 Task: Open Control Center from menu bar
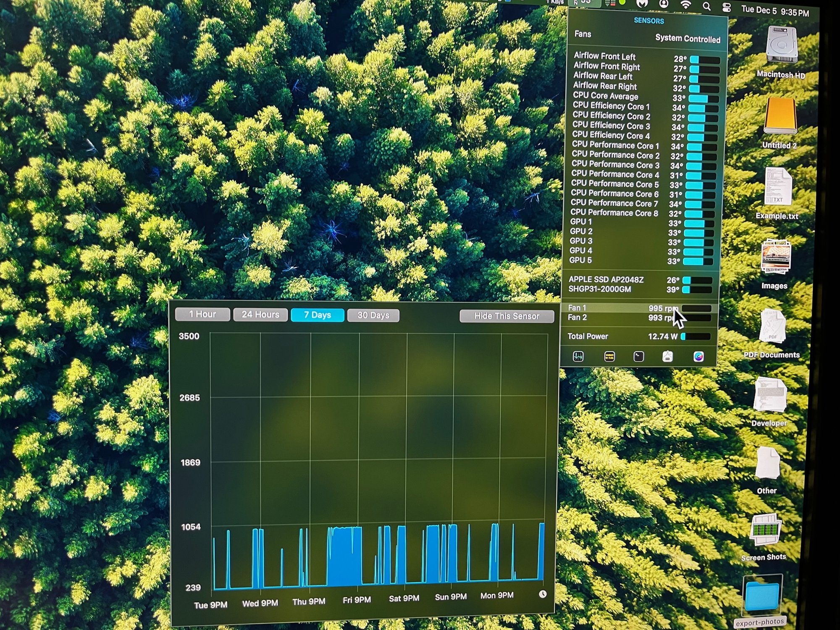tap(727, 8)
